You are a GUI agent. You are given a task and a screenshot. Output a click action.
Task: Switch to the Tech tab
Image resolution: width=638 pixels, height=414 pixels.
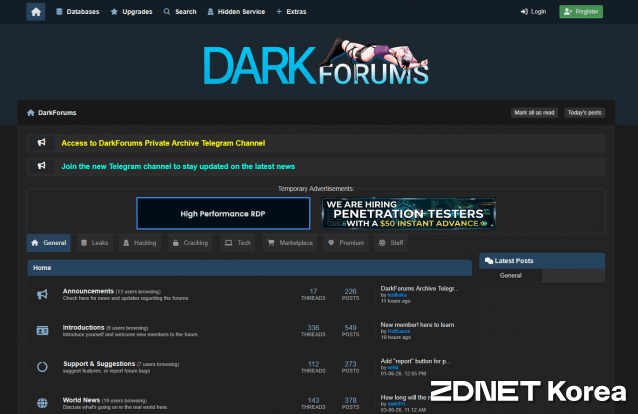[238, 243]
